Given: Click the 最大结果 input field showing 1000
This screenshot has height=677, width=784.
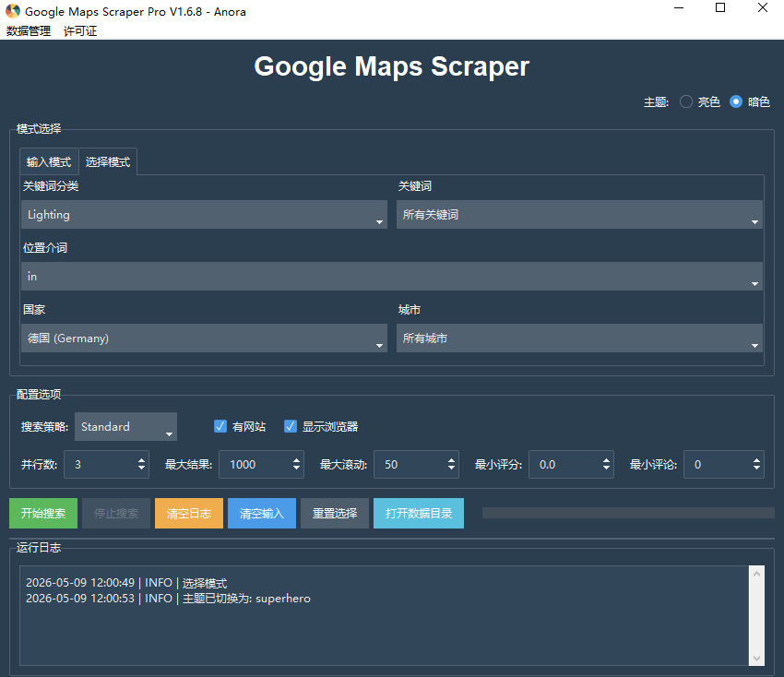Looking at the screenshot, I should point(255,465).
